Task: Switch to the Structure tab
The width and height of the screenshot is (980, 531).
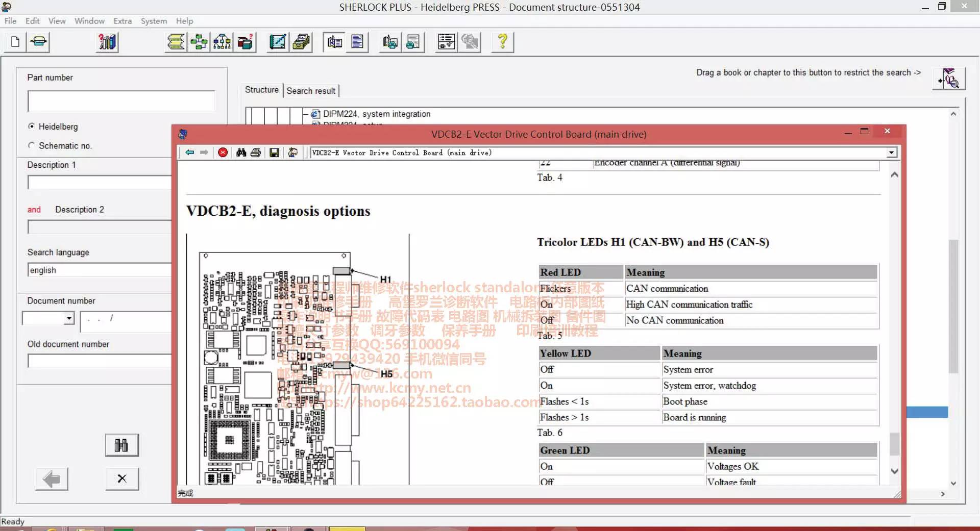Action: [261, 90]
